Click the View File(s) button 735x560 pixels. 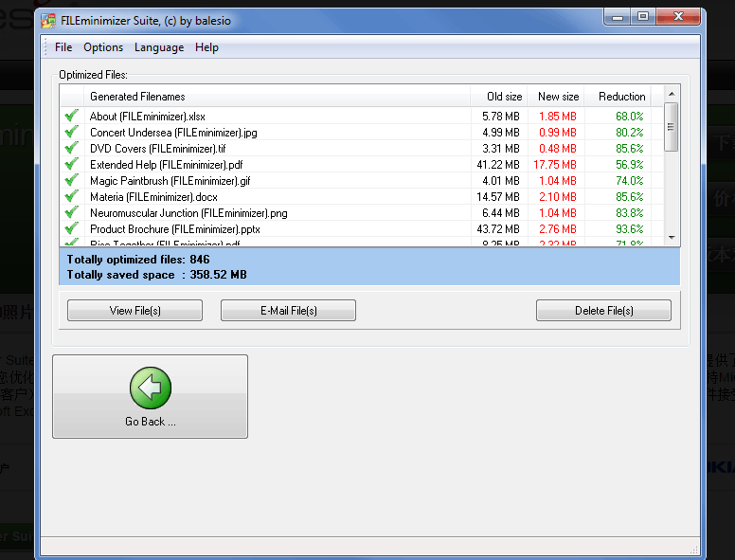coord(135,311)
